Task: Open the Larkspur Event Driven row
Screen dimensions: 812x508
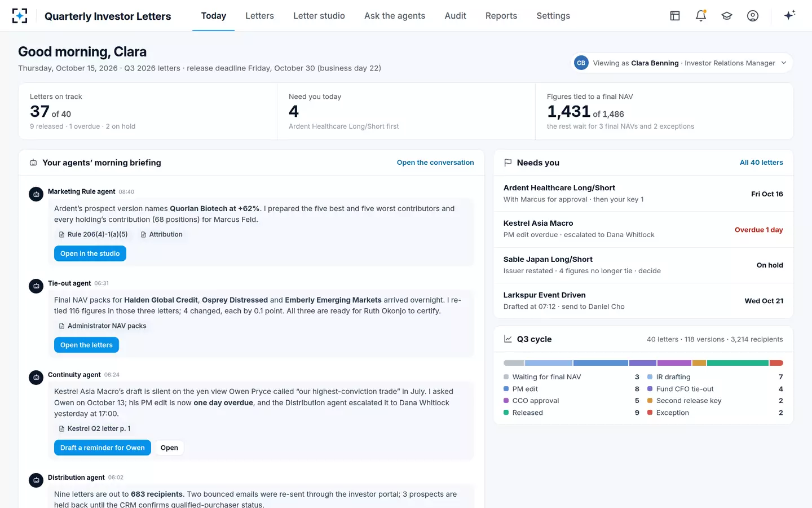Action: coord(643,300)
